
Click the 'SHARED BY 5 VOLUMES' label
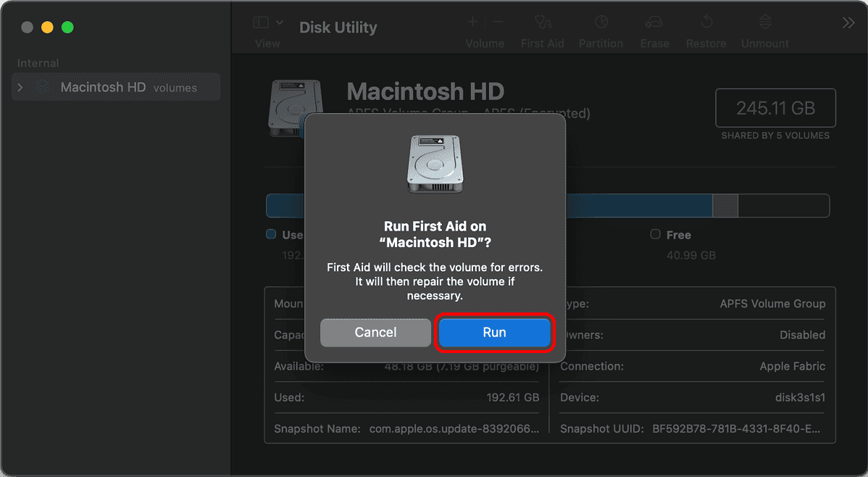click(775, 135)
